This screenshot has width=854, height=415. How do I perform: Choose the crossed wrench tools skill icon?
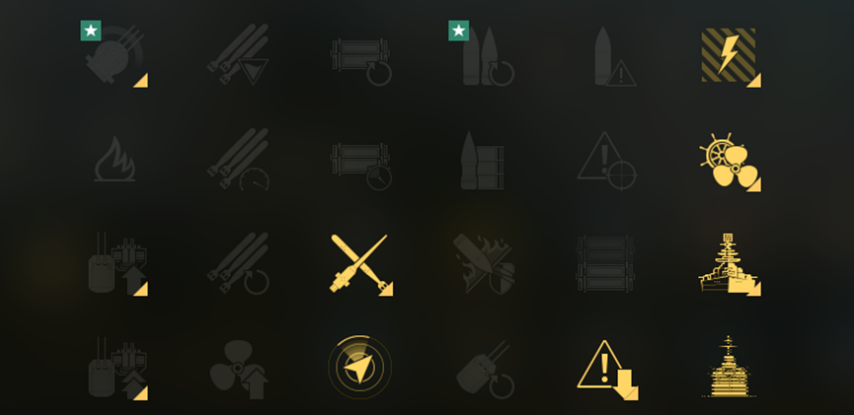point(361,265)
